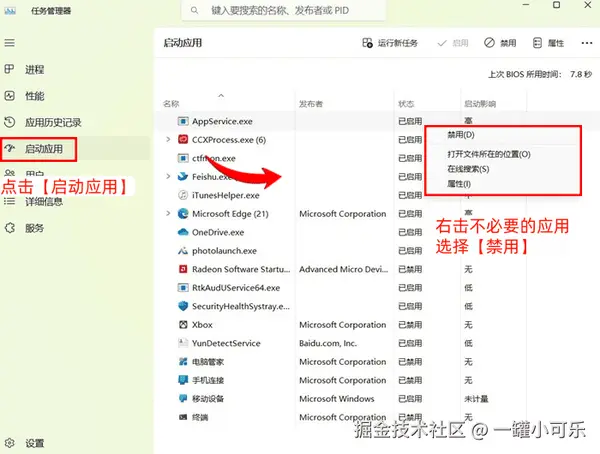Click the 应用历史记录 clock icon
The width and height of the screenshot is (600, 454).
tap(9, 122)
